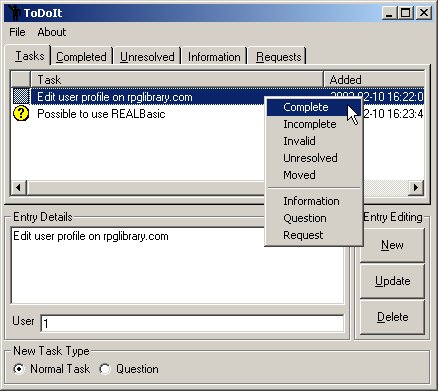Click the Entry Details text area

(x=177, y=266)
